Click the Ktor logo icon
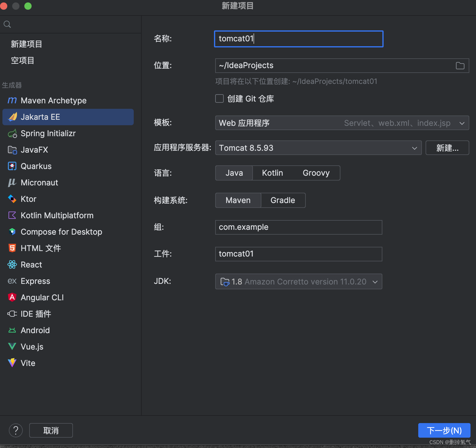Screen dimensions: 476x448 point(12,199)
